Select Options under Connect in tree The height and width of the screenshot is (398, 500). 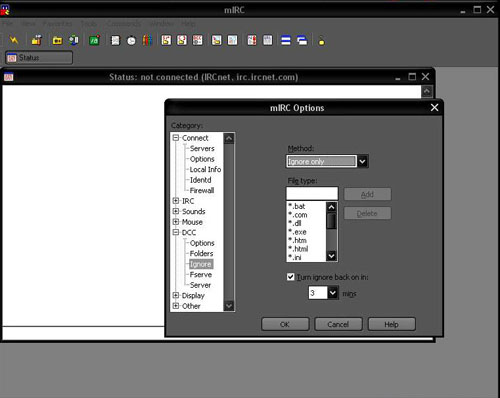202,159
